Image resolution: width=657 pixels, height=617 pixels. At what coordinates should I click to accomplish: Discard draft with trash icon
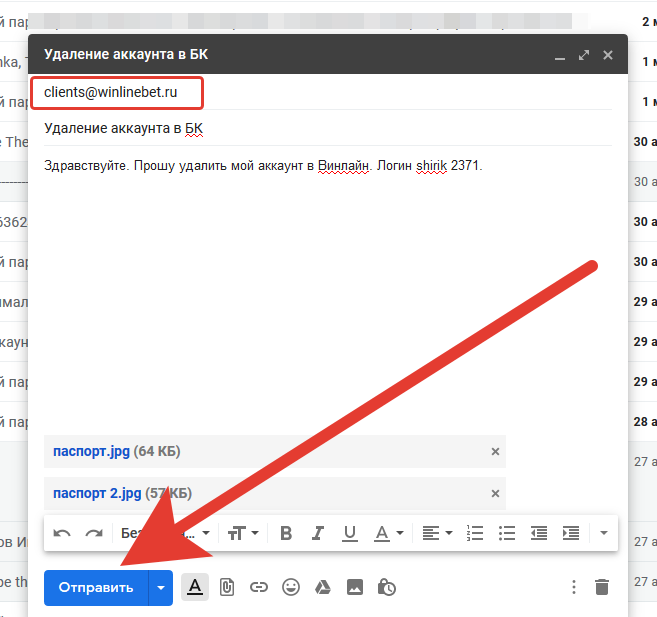point(602,587)
